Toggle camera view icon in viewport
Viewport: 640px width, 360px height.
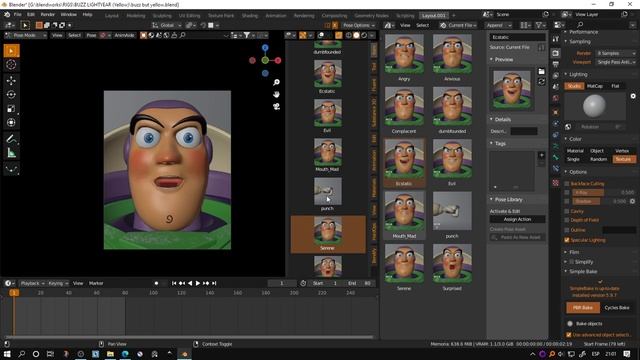pyautogui.click(x=276, y=107)
